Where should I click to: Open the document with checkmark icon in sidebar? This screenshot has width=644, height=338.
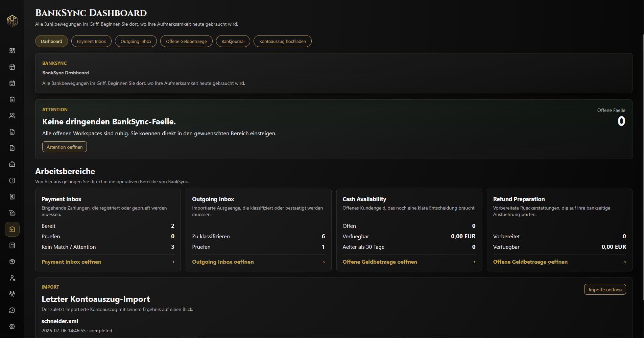(12, 148)
